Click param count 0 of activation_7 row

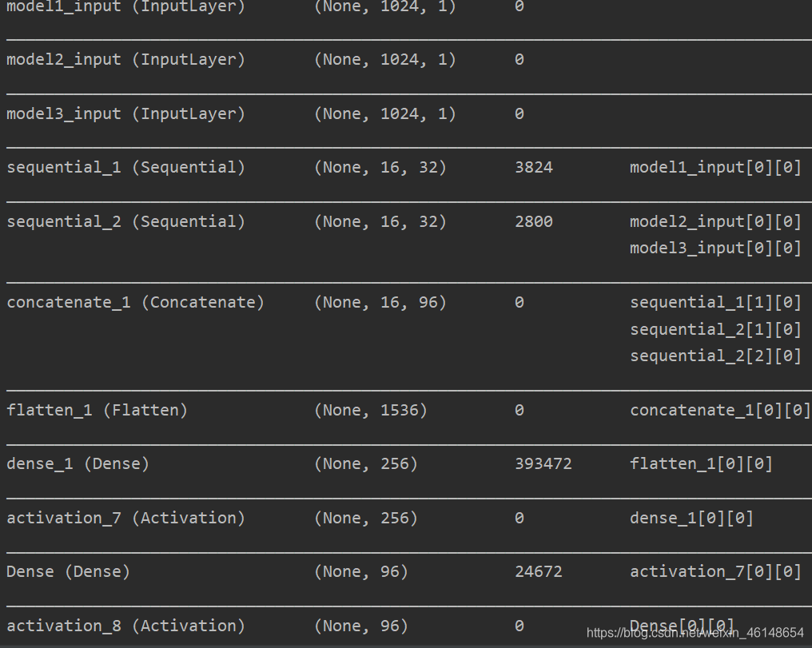[519, 518]
